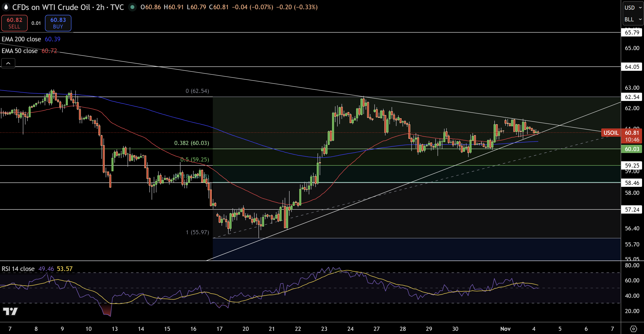Image resolution: width=644 pixels, height=334 pixels.
Task: Collapse the indicator legend with the chevron
Action: [8, 63]
